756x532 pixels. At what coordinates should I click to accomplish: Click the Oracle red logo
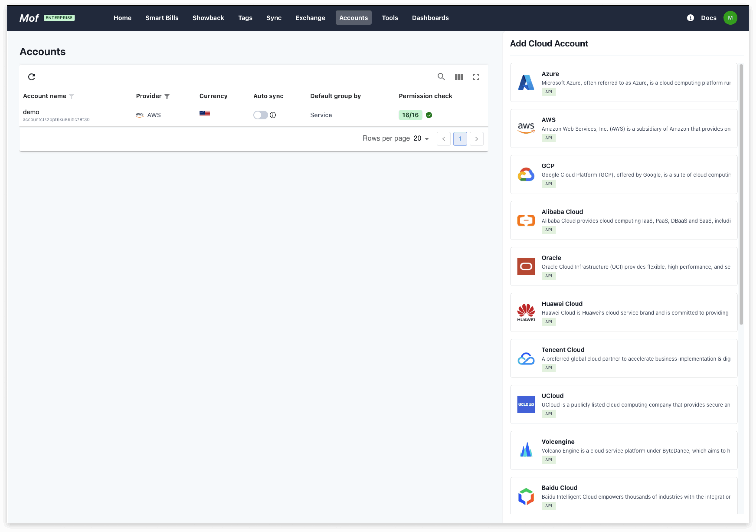[526, 266]
